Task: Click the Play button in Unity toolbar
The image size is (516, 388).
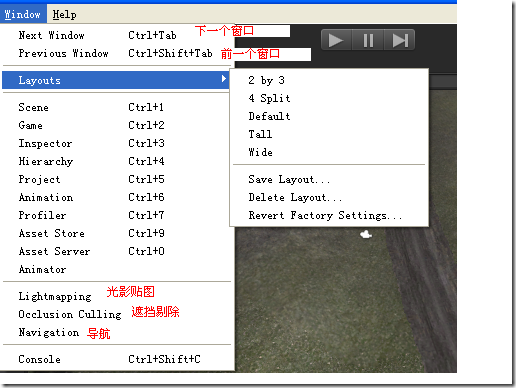Action: point(336,40)
